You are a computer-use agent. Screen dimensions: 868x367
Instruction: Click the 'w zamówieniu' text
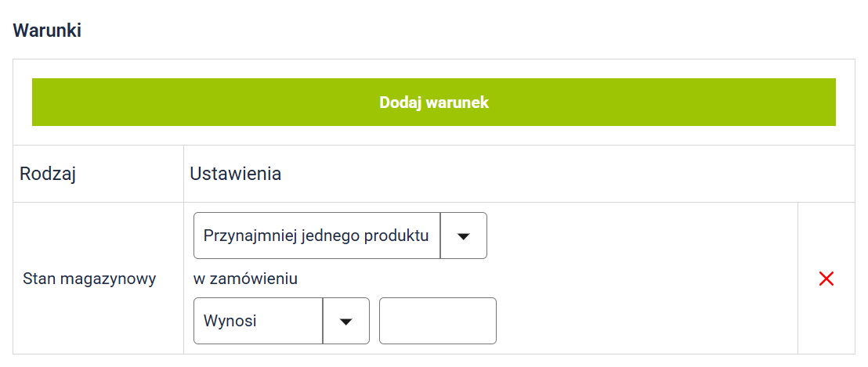[x=245, y=279]
